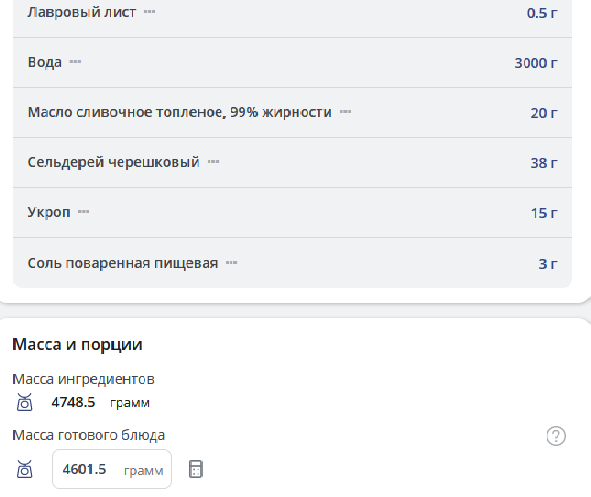Open the options dots next to Масло сливочное топленое
The height and width of the screenshot is (497, 591).
tap(345, 112)
